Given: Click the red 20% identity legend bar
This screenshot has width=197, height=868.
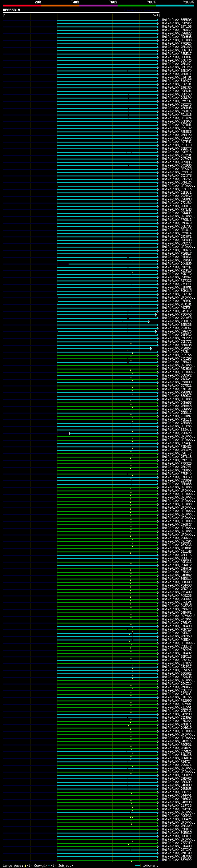Looking at the screenshot, I should pos(22,6).
